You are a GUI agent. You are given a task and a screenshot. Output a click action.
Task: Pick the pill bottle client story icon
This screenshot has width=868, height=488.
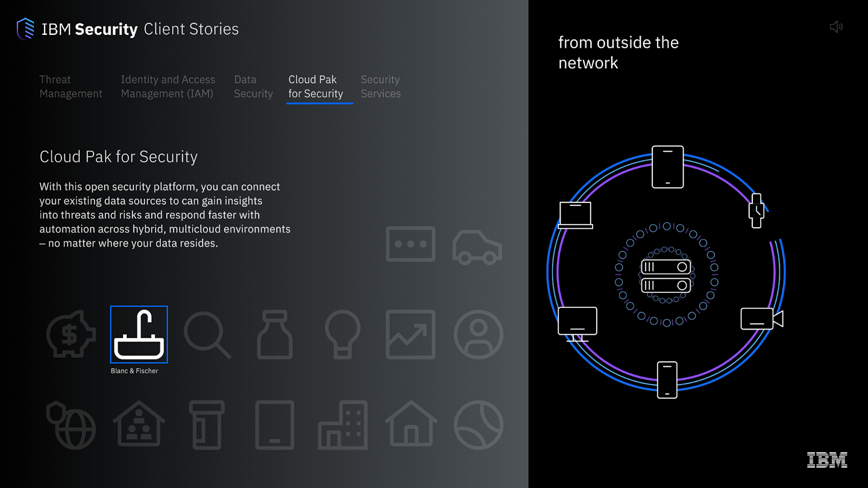(x=207, y=425)
